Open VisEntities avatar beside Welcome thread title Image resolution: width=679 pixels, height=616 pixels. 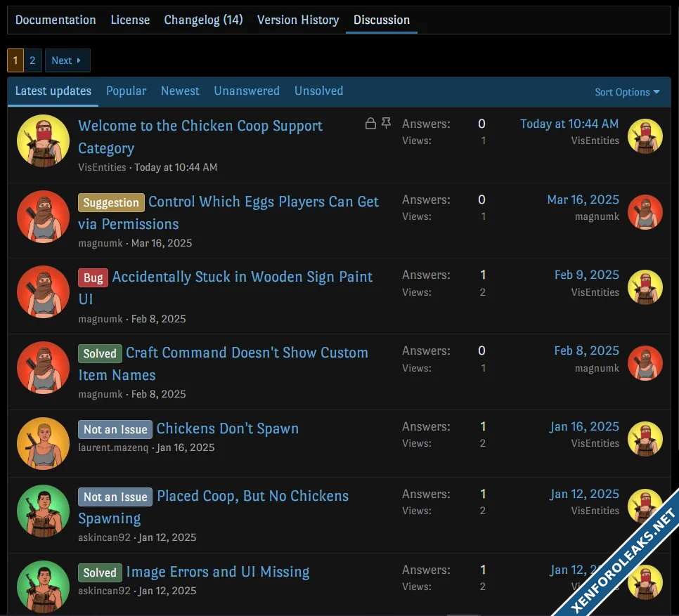[43, 141]
